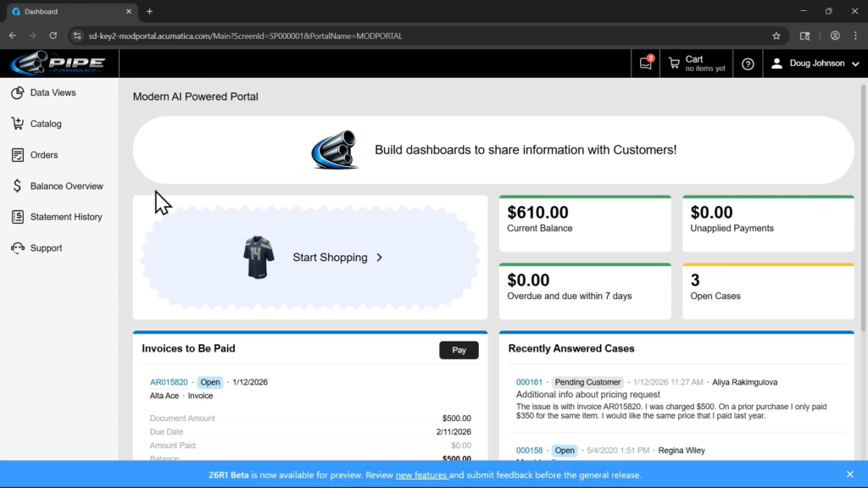Click the Statement History icon
Image resolution: width=868 pixels, height=488 pixels.
tap(17, 217)
